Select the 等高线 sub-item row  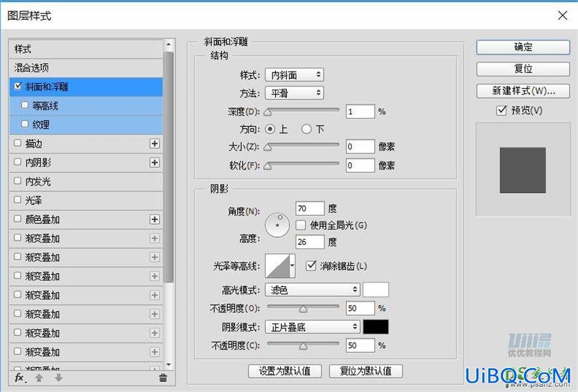pyautogui.click(x=86, y=106)
